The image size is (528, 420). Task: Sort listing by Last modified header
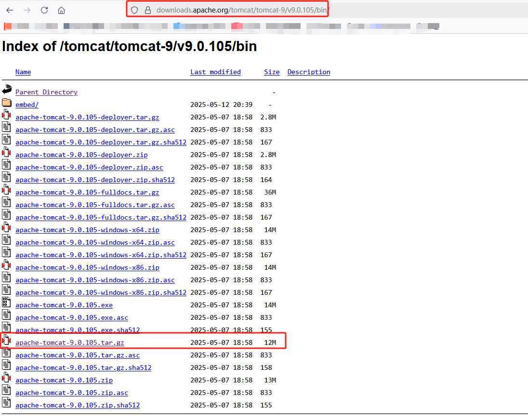215,72
